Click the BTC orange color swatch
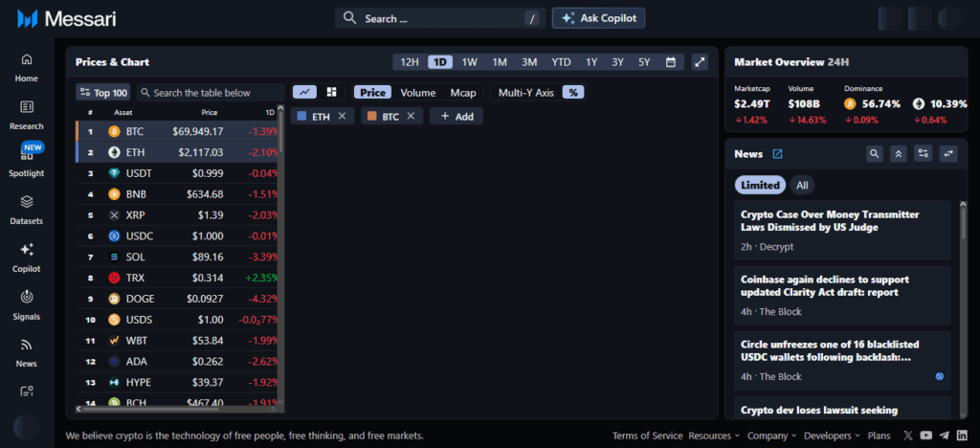Screen dimensions: 980x448 (x=372, y=116)
